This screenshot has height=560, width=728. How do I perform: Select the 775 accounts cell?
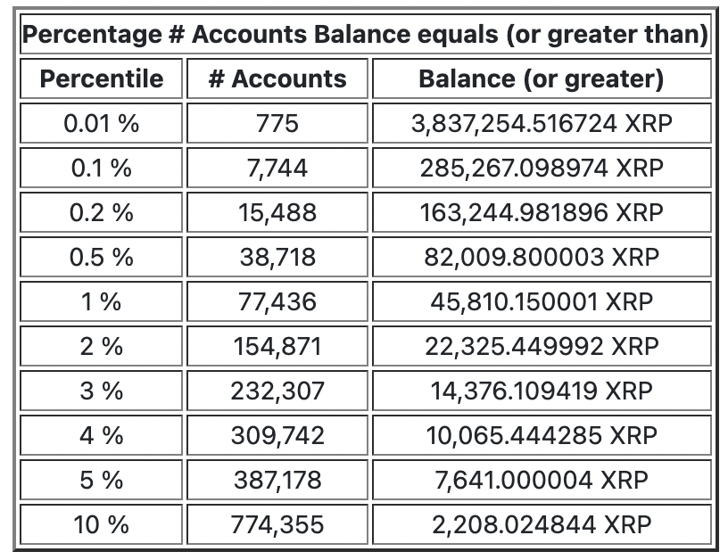tap(277, 123)
